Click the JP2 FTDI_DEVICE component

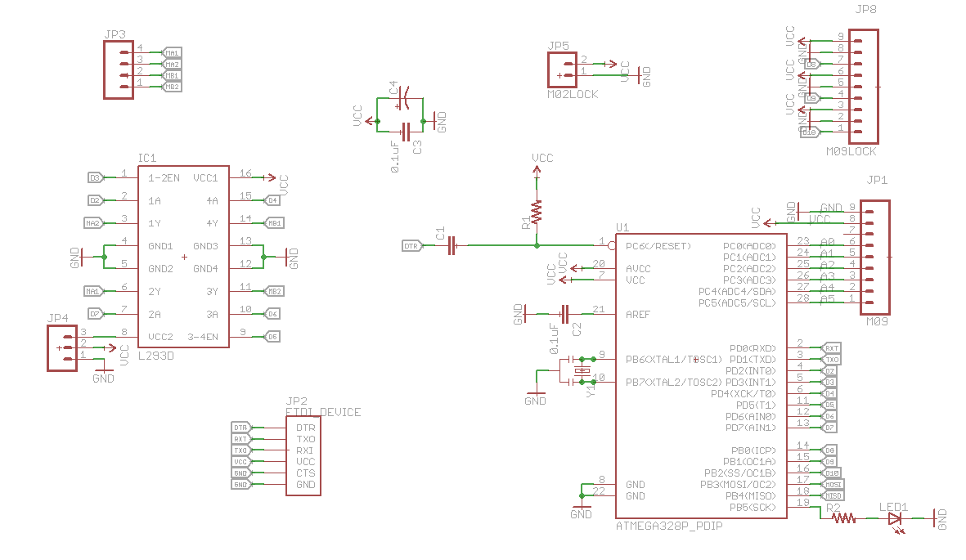[303, 455]
